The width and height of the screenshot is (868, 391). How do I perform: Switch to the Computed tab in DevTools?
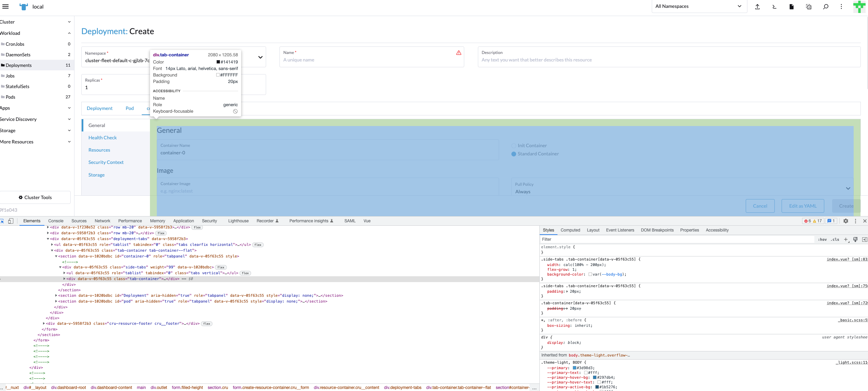570,230
